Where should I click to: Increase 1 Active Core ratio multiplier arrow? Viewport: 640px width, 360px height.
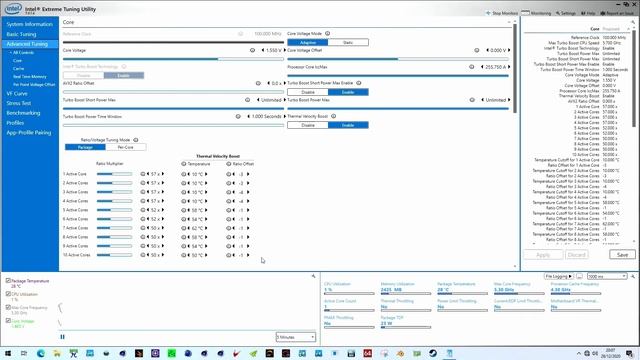click(163, 174)
